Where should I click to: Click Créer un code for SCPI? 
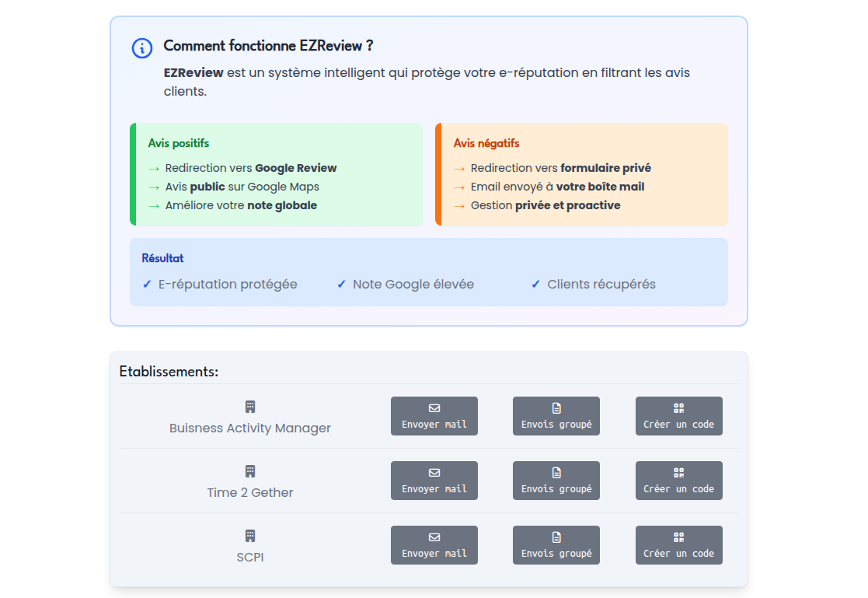678,544
